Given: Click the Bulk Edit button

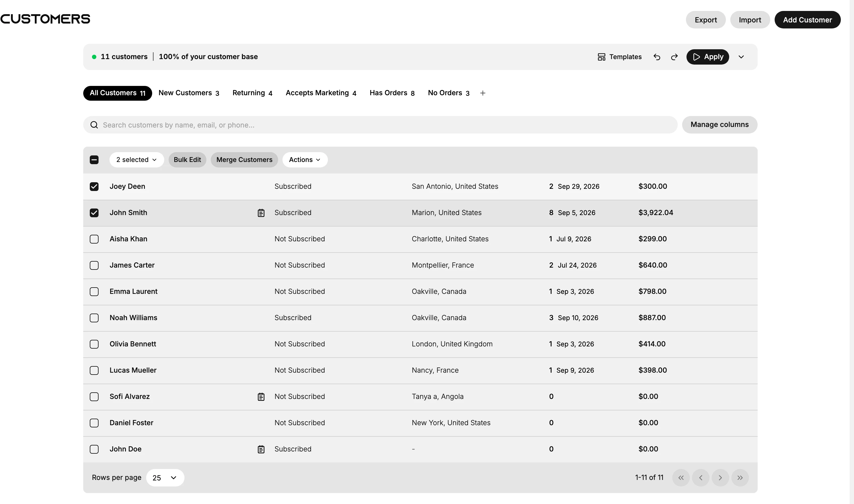Looking at the screenshot, I should 187,160.
